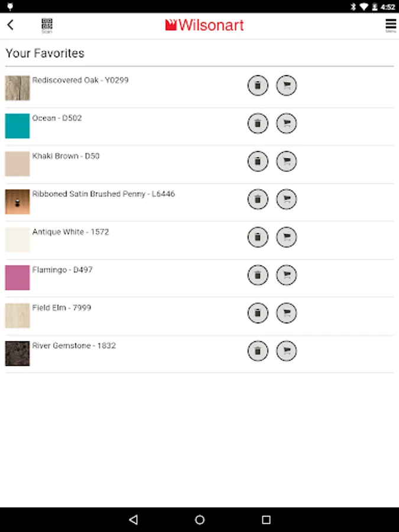Tap the Wilsonart logo
This screenshot has width=399, height=532.
[205, 25]
